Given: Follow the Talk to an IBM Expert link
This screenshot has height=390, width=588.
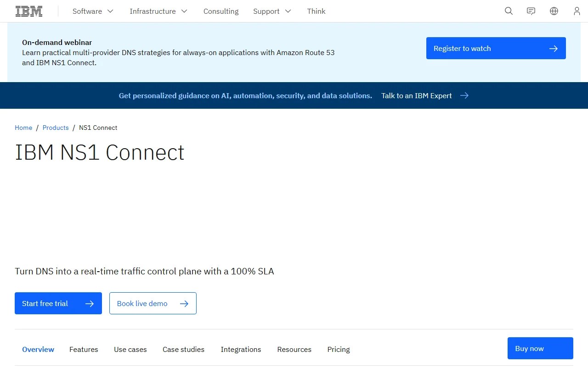Looking at the screenshot, I should pyautogui.click(x=425, y=95).
